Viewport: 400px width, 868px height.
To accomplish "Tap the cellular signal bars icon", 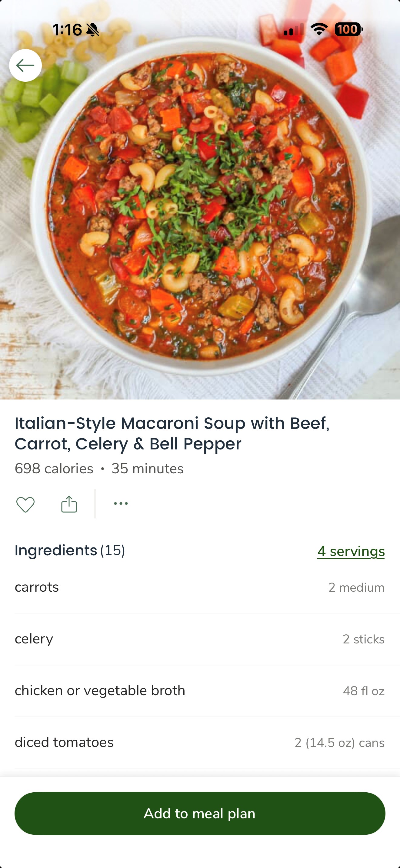I will 293,30.
